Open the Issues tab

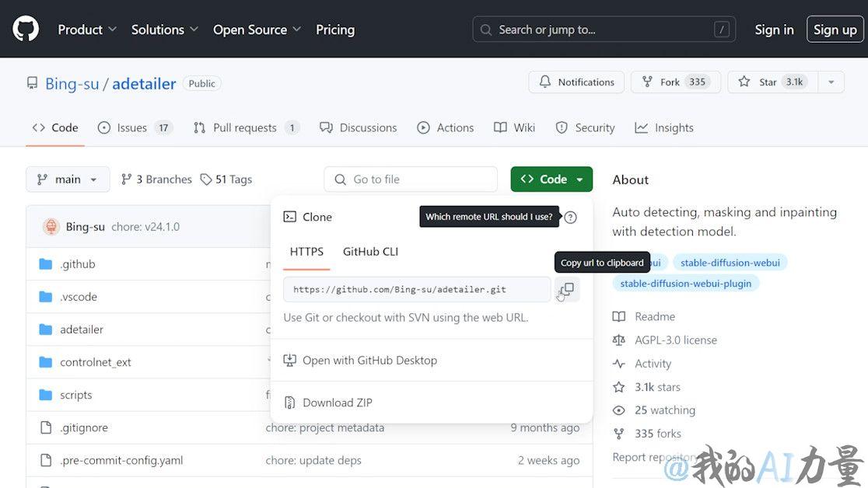point(135,127)
